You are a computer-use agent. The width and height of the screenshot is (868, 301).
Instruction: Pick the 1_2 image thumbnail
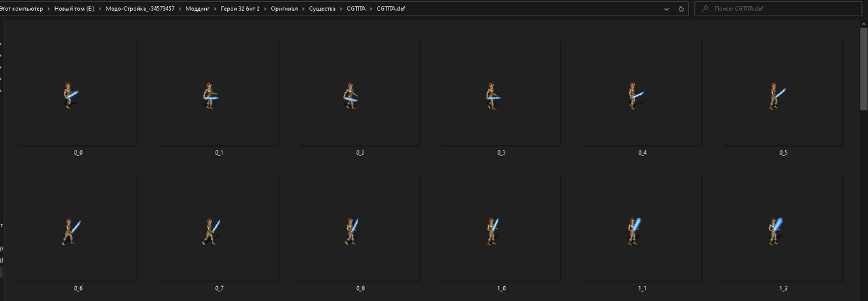(x=783, y=227)
